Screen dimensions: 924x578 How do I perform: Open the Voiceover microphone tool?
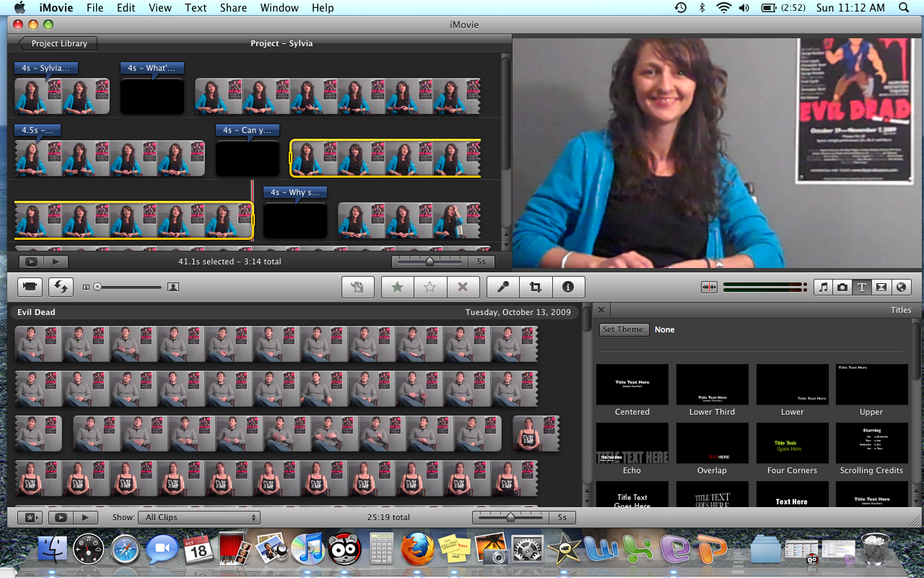502,287
